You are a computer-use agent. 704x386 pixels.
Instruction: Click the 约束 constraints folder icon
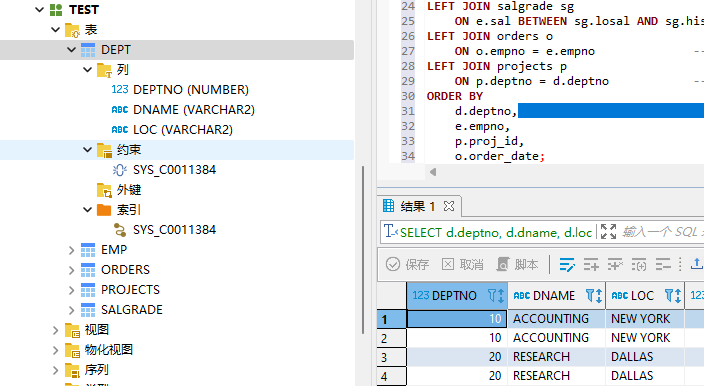[104, 150]
